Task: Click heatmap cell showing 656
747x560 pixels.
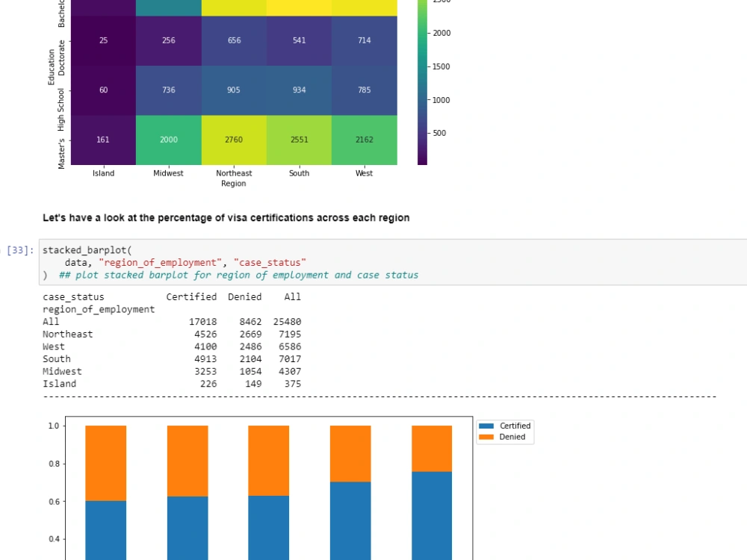Action: coord(234,41)
